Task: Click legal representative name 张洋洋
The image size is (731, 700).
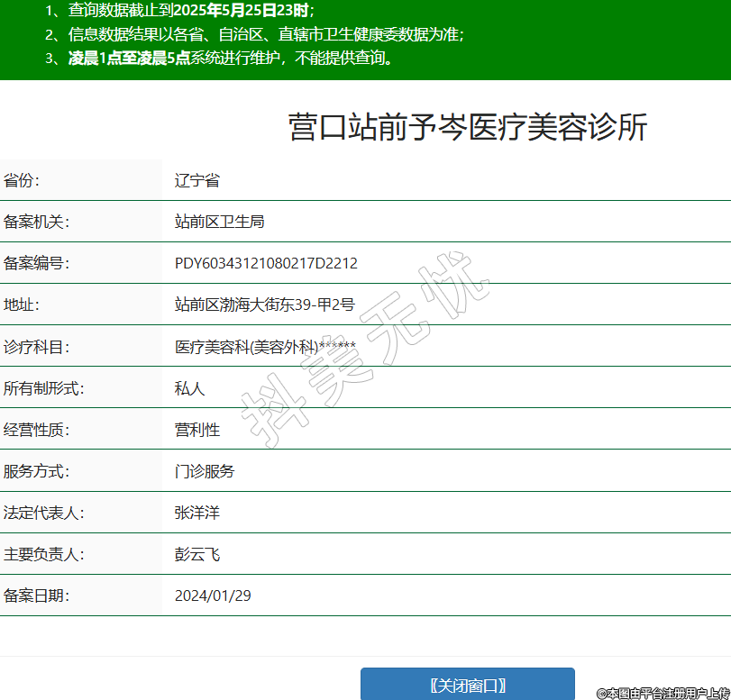Action: [x=196, y=513]
